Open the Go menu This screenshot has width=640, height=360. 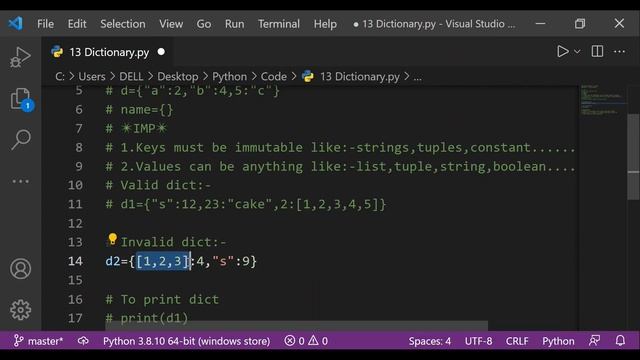click(204, 24)
